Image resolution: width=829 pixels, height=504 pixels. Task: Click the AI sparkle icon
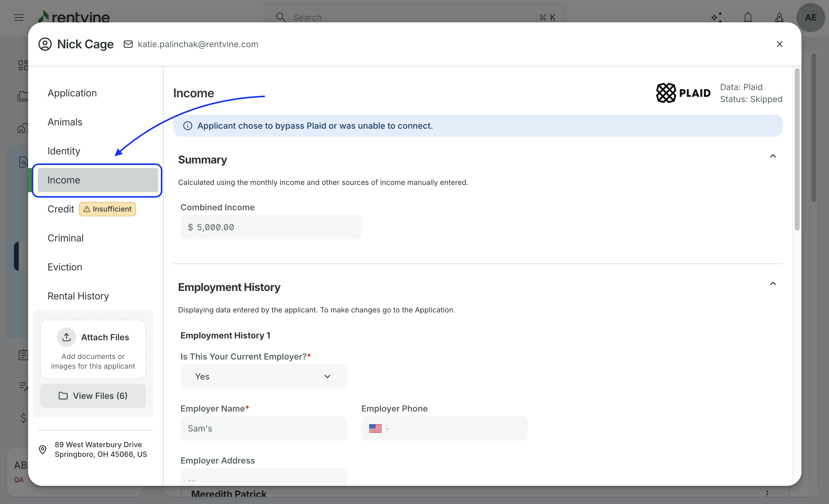pos(716,18)
